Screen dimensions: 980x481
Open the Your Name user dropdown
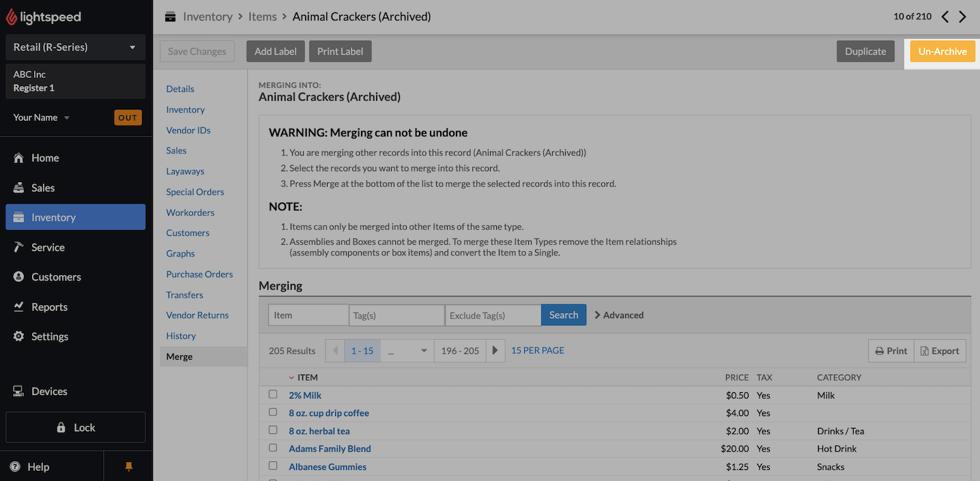tap(41, 117)
